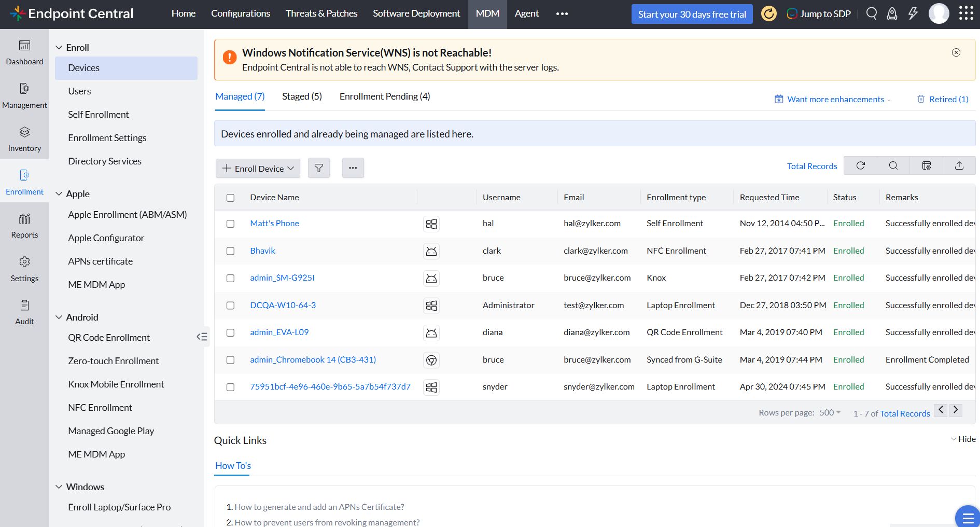
Task: Select the admin_Chromebook 14 row checkbox
Action: [230, 360]
